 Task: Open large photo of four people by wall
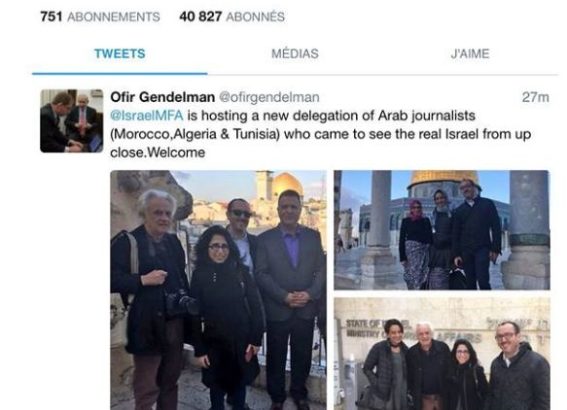click(x=218, y=290)
